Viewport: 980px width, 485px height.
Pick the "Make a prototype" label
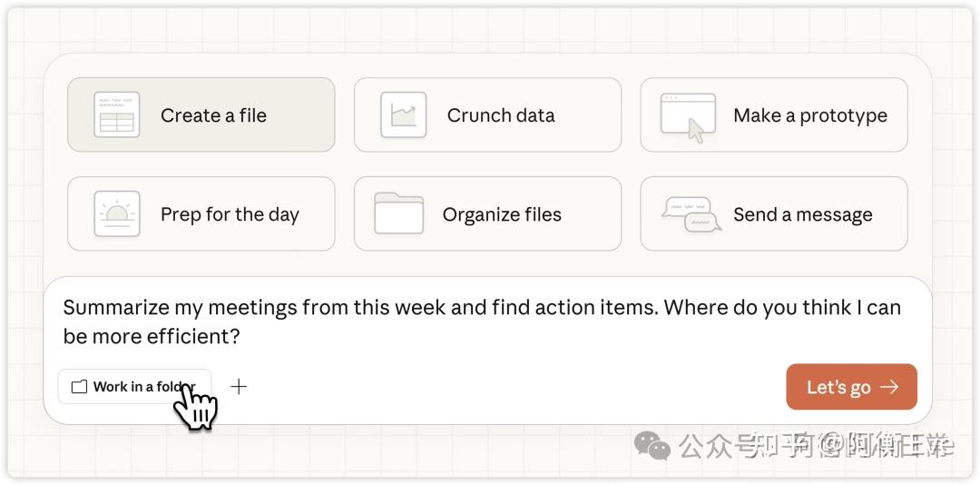click(x=809, y=115)
